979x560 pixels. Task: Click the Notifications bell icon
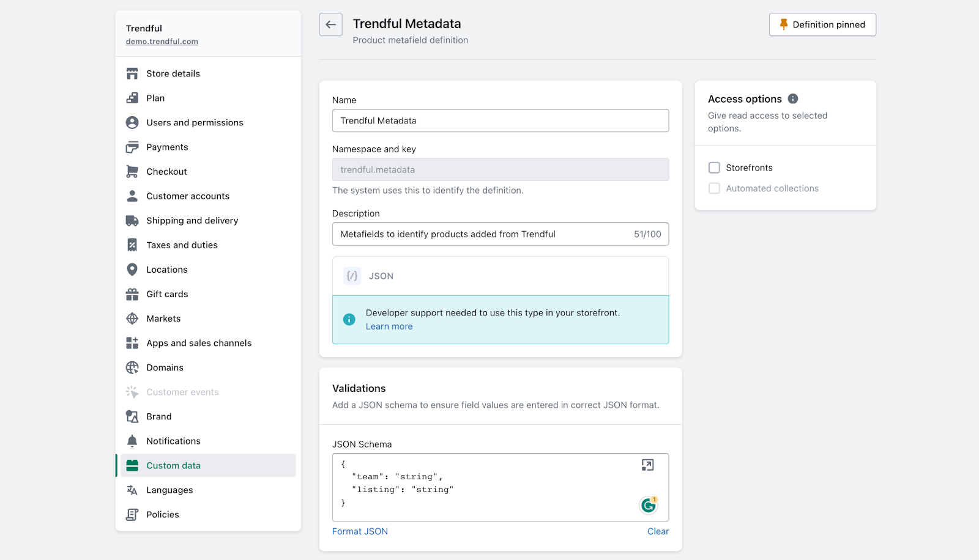(132, 441)
